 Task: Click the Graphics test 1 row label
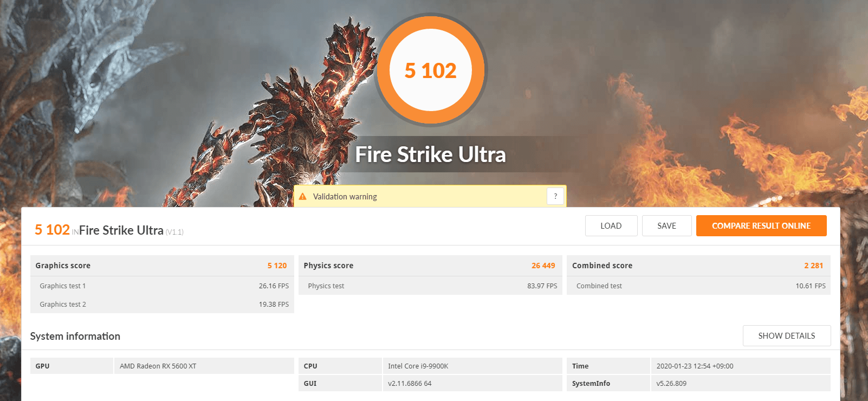[63, 286]
